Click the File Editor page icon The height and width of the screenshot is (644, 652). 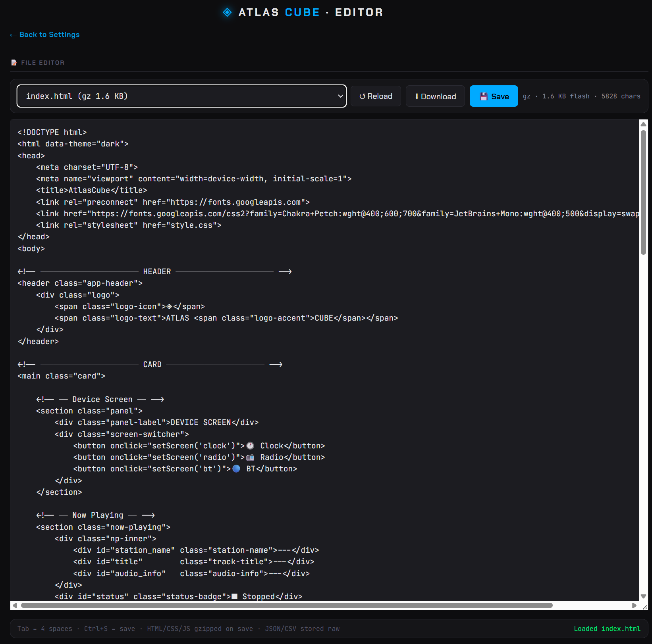tap(14, 63)
